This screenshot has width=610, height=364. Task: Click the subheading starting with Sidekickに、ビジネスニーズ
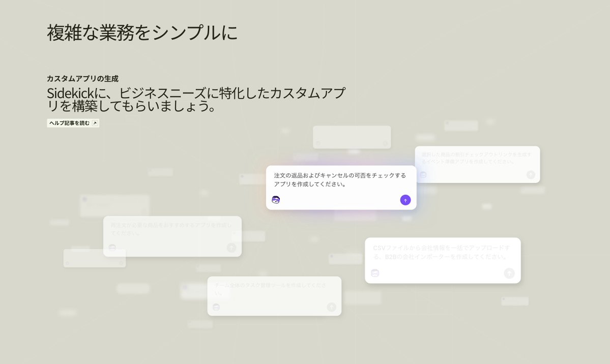coord(196,100)
